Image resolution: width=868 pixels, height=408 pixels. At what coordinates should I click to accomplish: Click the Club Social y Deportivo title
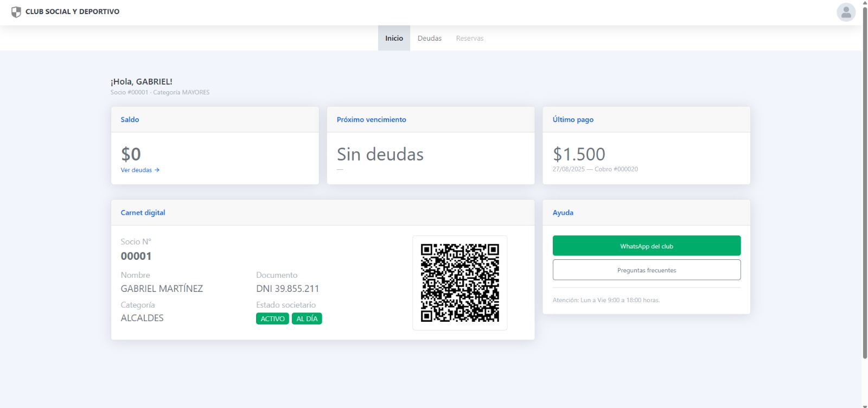[x=72, y=11]
